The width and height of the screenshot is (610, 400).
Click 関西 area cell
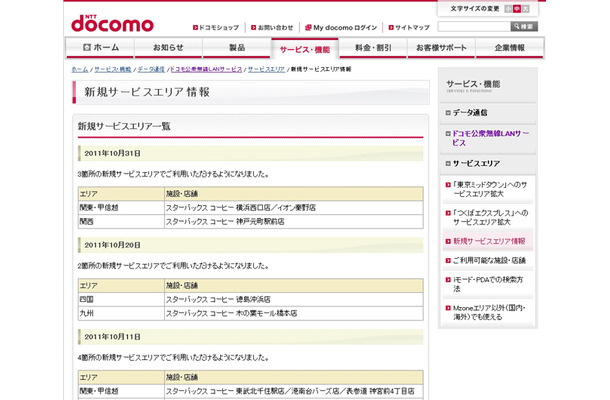click(x=121, y=221)
